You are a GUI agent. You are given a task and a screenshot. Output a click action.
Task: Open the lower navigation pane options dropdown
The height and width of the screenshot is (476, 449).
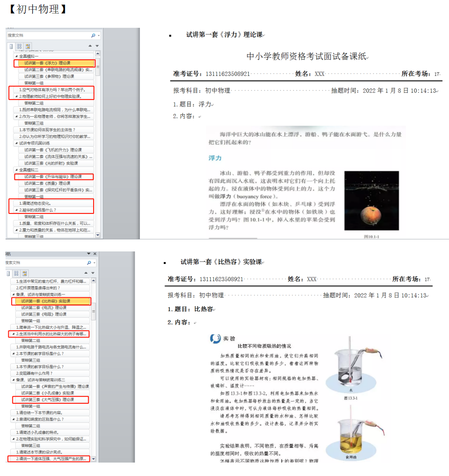point(89,254)
